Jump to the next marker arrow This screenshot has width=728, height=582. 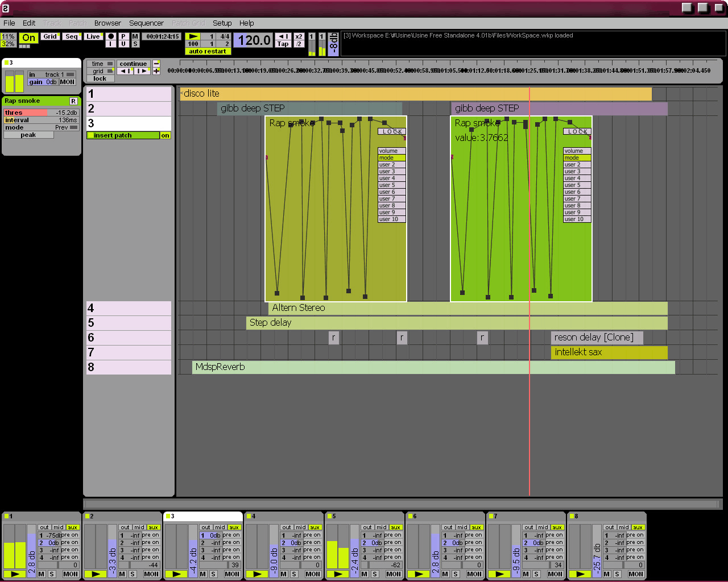point(142,72)
